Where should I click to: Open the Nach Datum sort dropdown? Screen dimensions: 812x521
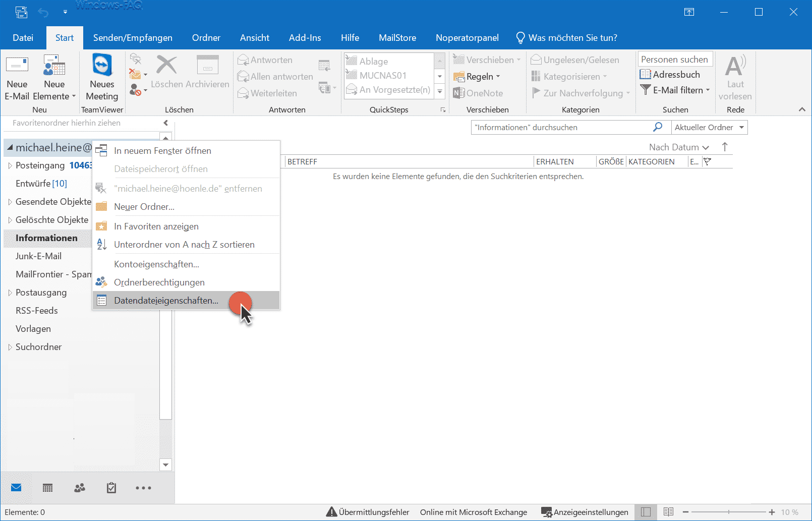pyautogui.click(x=679, y=147)
